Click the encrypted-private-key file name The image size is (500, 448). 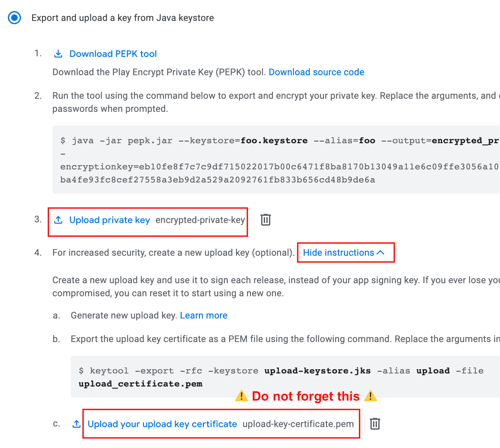click(200, 220)
